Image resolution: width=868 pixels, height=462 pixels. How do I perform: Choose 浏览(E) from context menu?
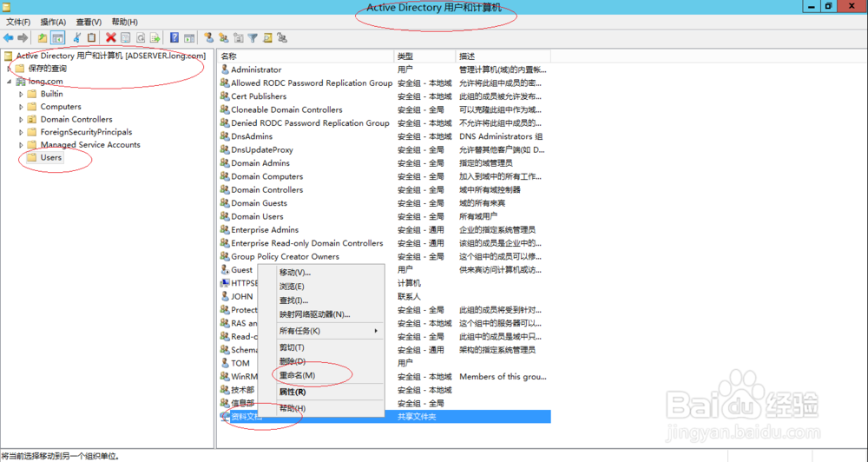[x=292, y=287]
